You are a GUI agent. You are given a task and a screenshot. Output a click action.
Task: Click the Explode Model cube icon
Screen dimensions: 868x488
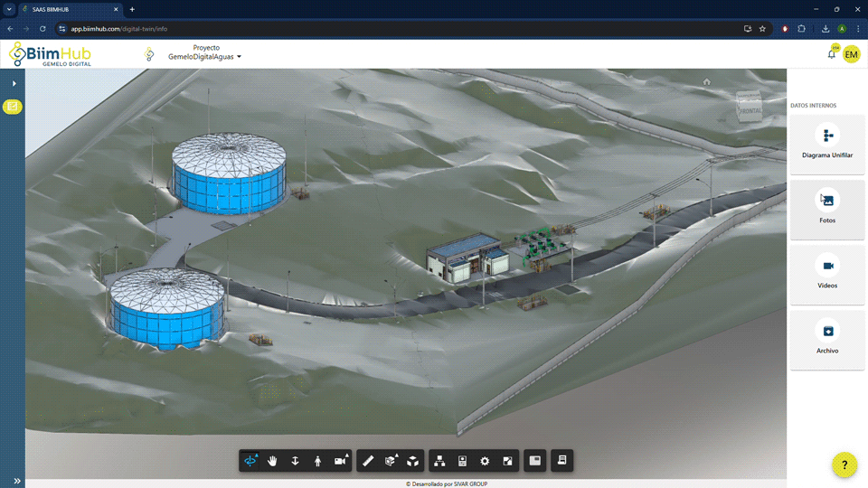(x=413, y=461)
